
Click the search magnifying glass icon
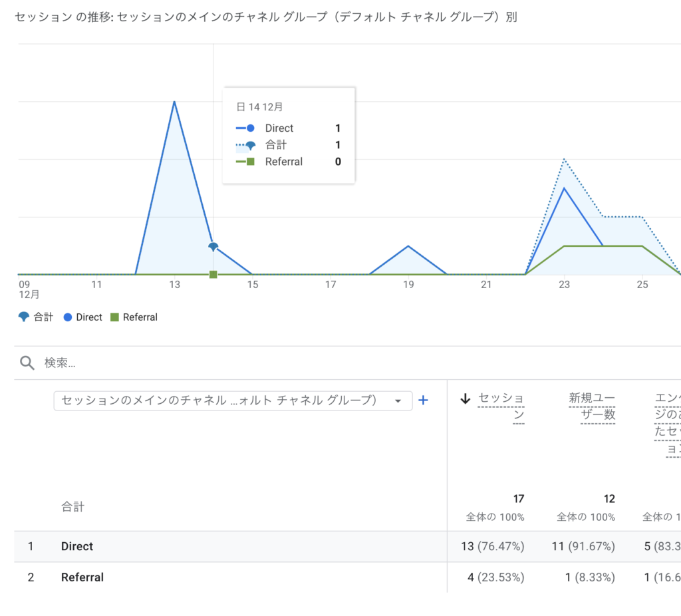tap(27, 363)
